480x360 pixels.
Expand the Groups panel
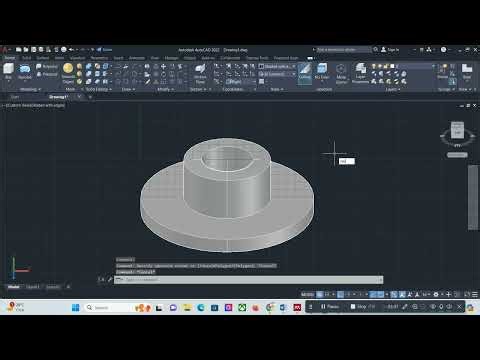click(x=446, y=89)
